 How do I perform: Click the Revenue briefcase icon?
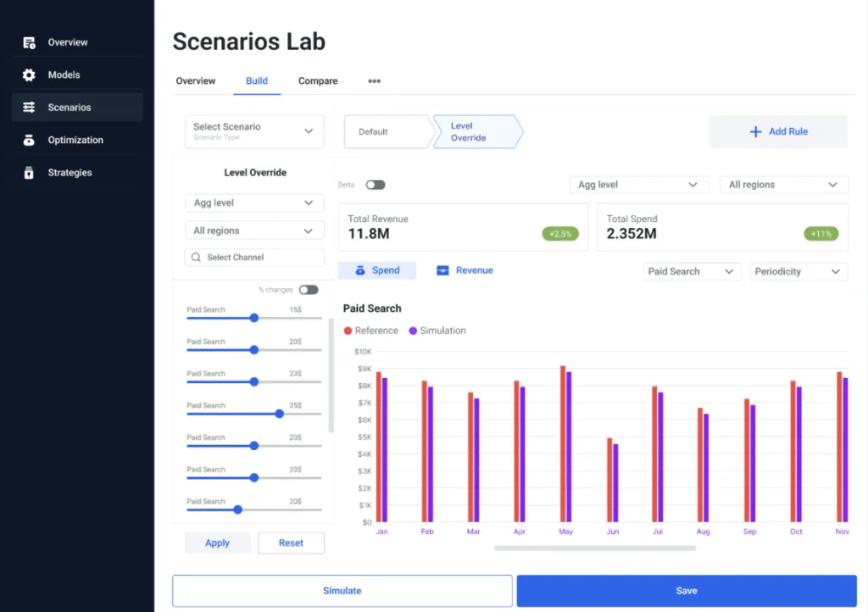(x=442, y=270)
